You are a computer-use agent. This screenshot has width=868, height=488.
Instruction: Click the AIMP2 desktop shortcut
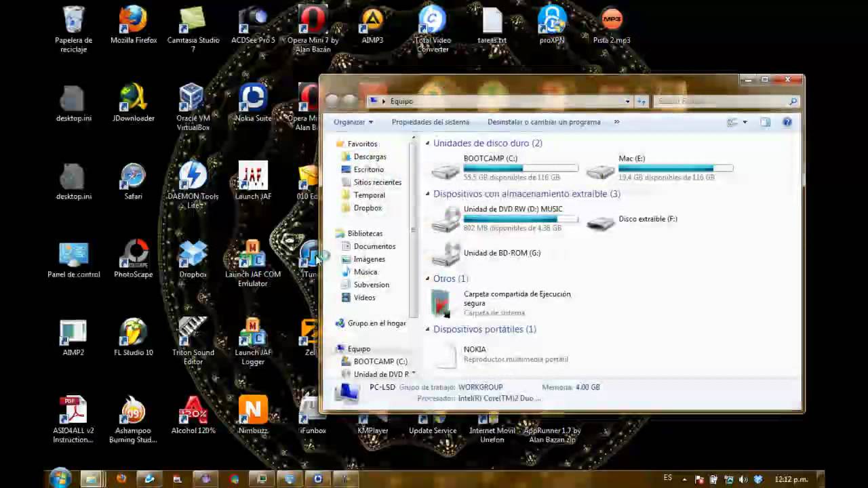[x=73, y=338]
